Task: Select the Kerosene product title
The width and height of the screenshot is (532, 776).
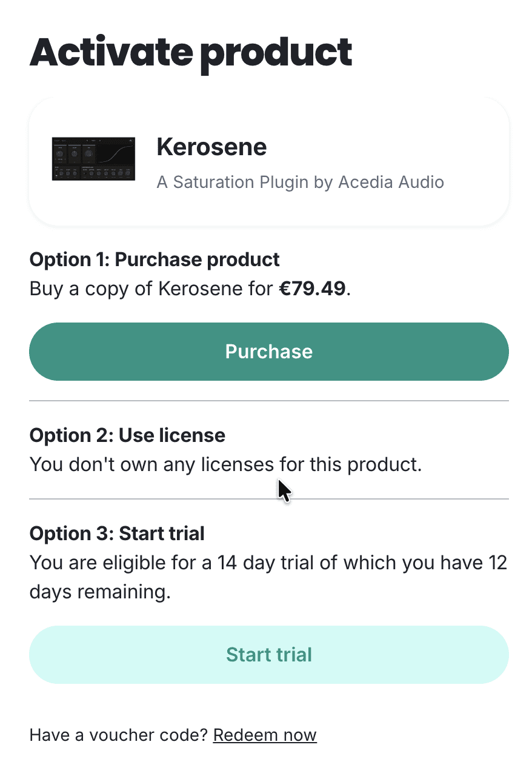Action: pyautogui.click(x=211, y=147)
